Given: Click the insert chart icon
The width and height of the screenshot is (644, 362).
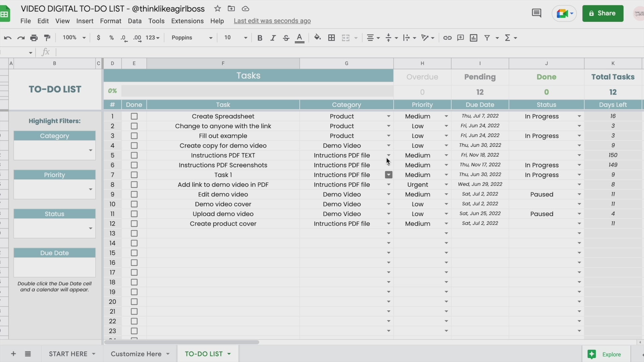Looking at the screenshot, I should (474, 38).
